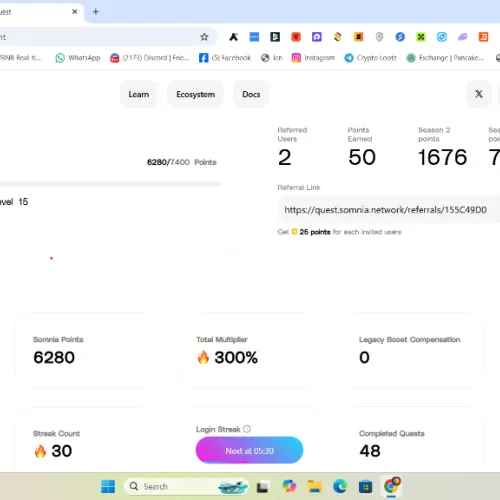Open Task View on the taskbar
The image size is (500, 500).
pos(263,487)
